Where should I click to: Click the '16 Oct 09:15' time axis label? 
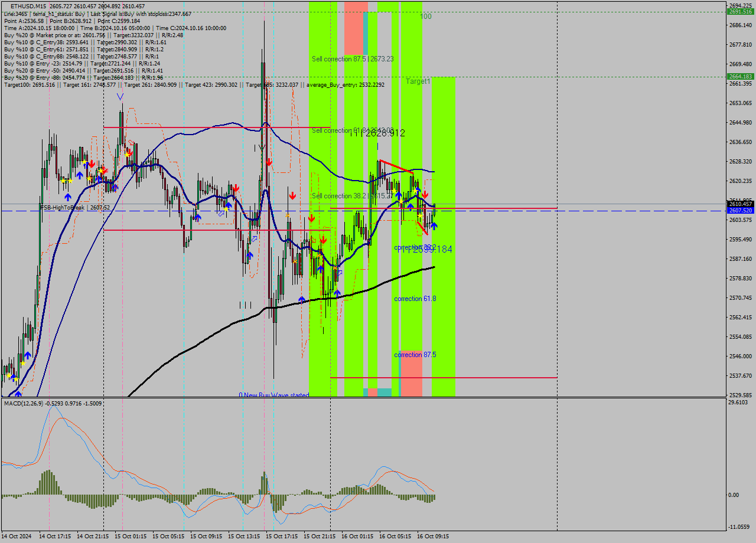point(432,537)
